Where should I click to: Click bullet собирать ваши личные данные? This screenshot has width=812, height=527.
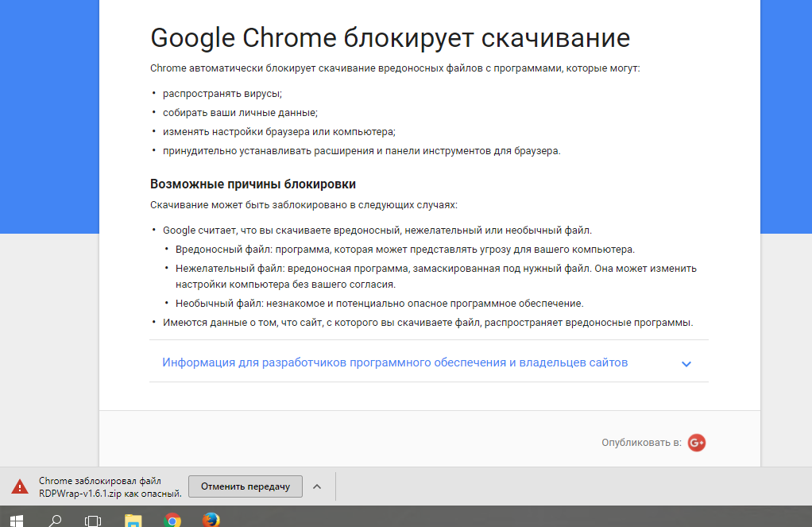pos(240,113)
